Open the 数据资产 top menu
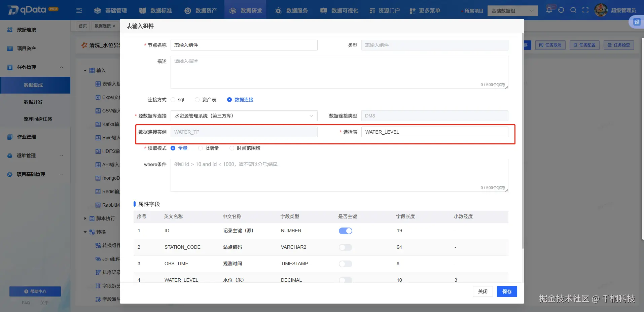The height and width of the screenshot is (312, 644). click(x=201, y=10)
